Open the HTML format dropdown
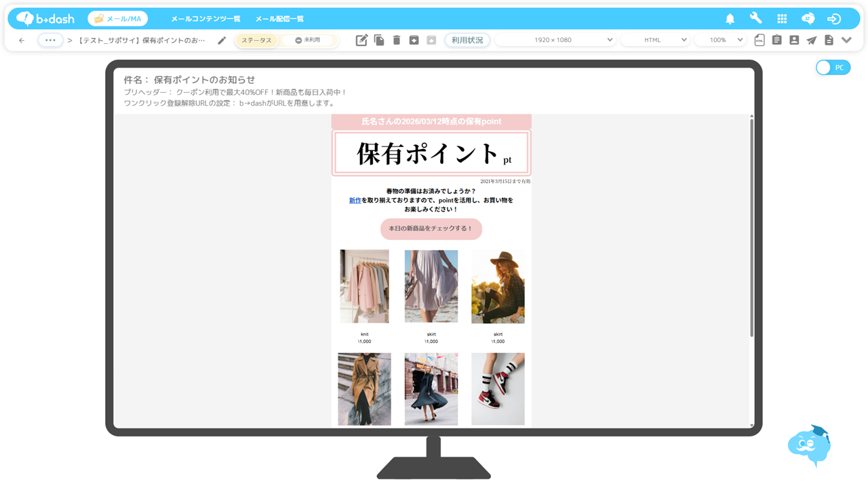The height and width of the screenshot is (488, 868). [655, 41]
